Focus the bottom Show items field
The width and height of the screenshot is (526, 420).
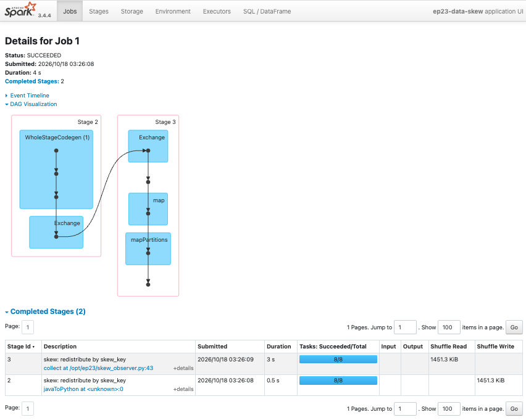pyautogui.click(x=449, y=409)
